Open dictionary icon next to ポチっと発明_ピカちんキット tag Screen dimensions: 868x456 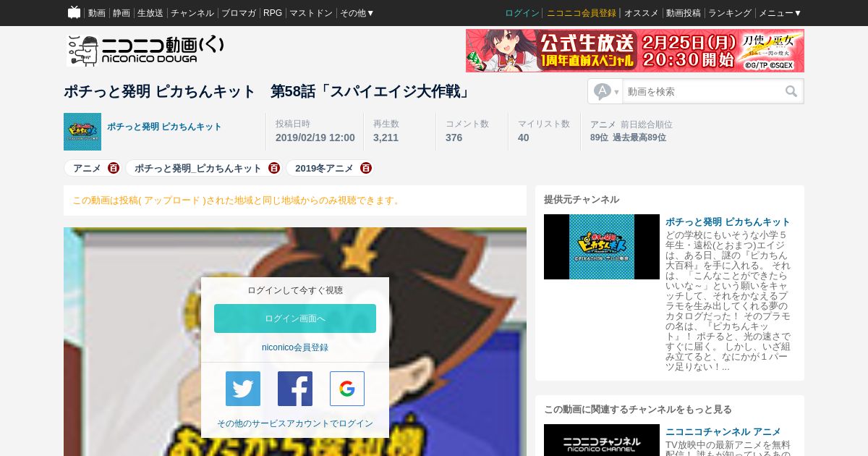coord(274,168)
